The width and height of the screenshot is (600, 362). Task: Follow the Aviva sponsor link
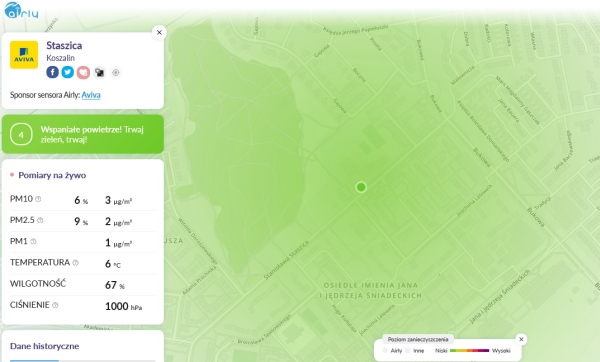[x=91, y=95]
